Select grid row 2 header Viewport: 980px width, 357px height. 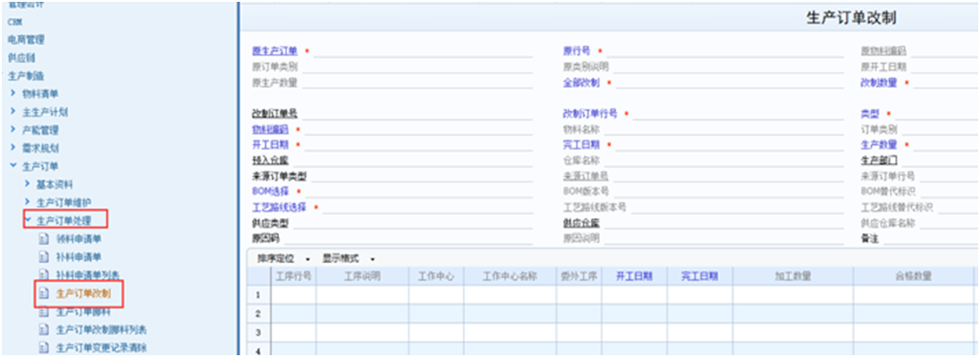click(258, 313)
